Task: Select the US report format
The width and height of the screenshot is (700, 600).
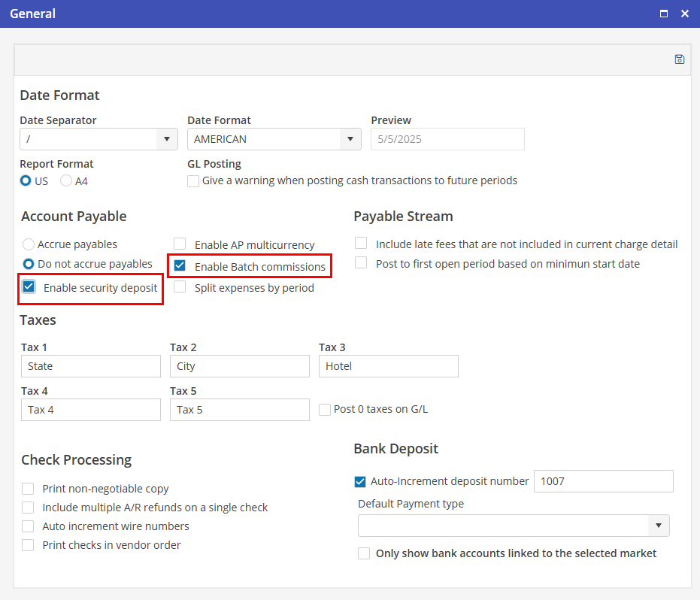Action: 26,180
